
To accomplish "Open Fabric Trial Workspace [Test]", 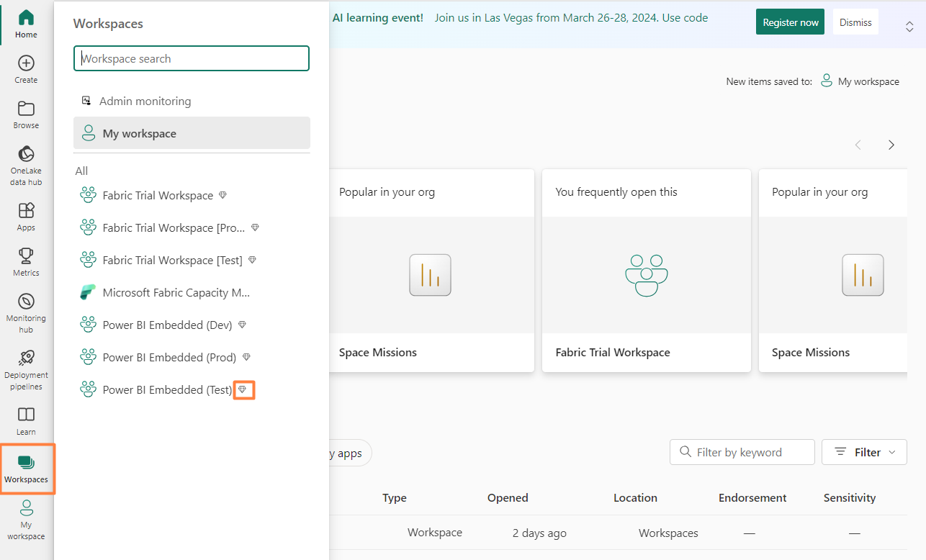I will [172, 260].
